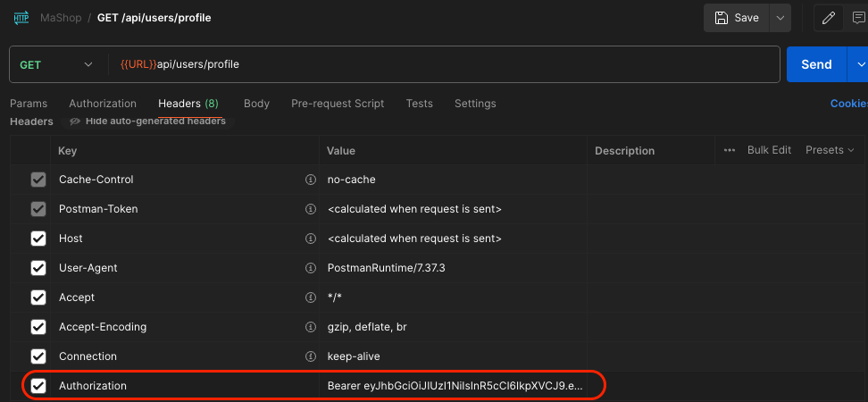Screen dimensions: 868x402
Task: Click the floppy disk Save icon
Action: click(x=722, y=18)
